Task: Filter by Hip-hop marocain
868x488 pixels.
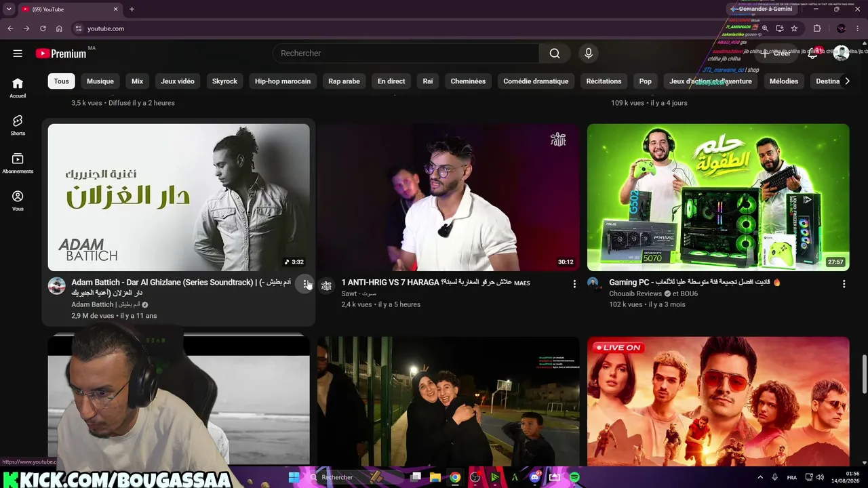Action: click(283, 81)
